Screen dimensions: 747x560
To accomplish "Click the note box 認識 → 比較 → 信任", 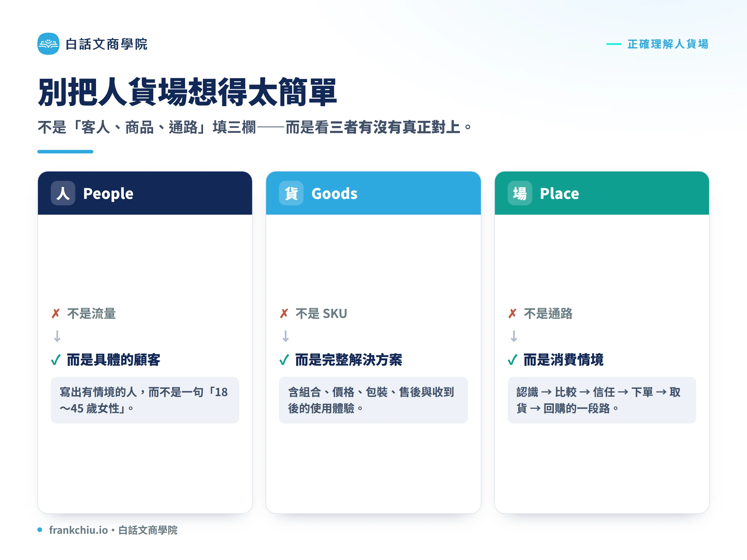I will coord(602,400).
